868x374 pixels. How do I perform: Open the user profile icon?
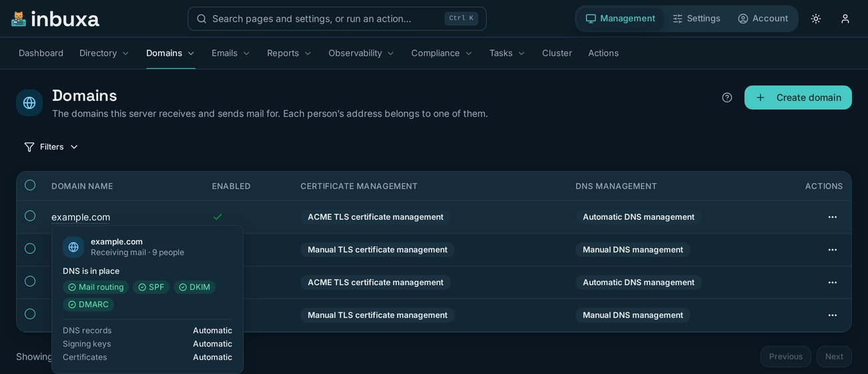click(x=845, y=19)
